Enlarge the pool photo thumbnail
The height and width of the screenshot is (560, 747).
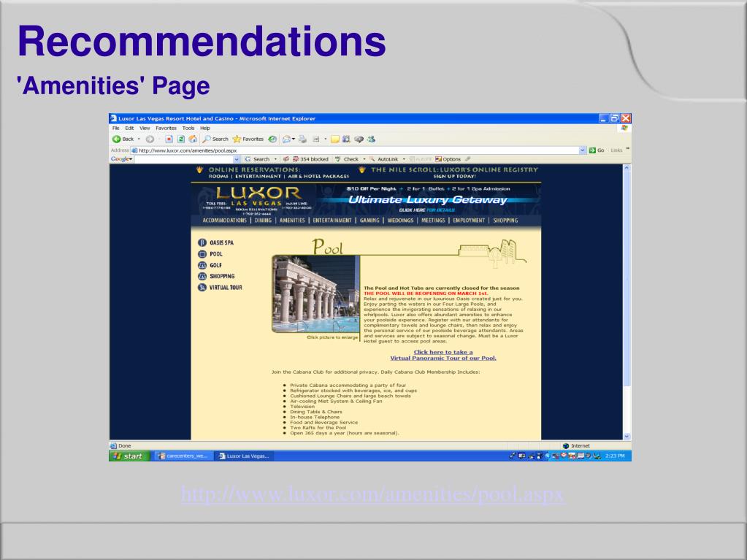316,294
